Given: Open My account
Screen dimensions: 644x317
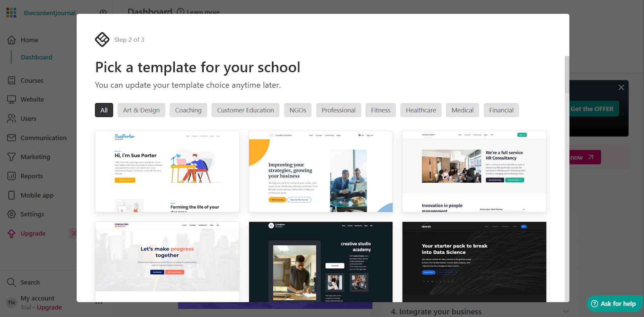Looking at the screenshot, I should [x=37, y=298].
